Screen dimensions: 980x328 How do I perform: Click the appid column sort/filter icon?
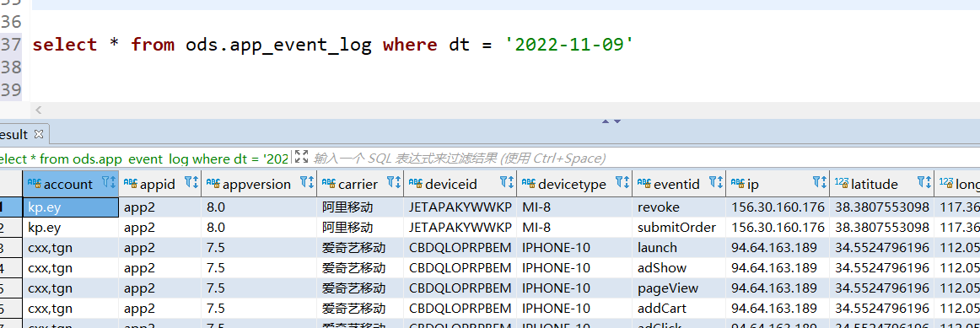pos(191,182)
